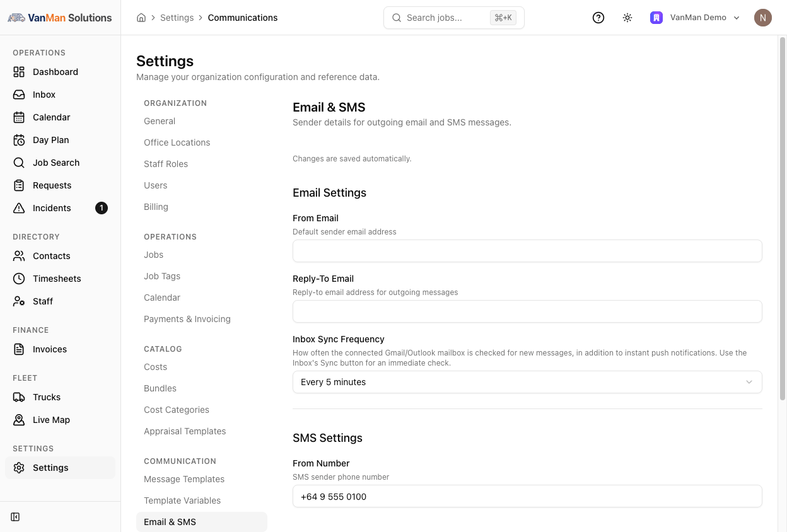
Task: Open Users settings page
Action: point(156,185)
